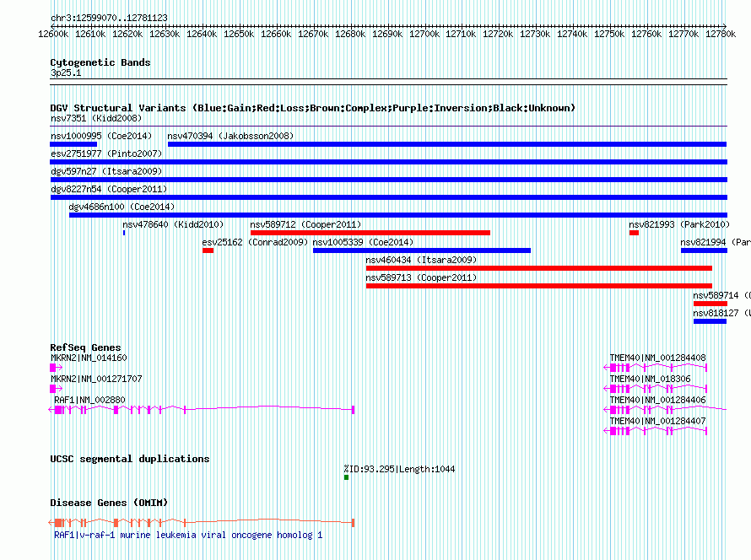Click the Disease Genes (OMIM) track title
Viewport: 751px width, 560px height.
[109, 503]
